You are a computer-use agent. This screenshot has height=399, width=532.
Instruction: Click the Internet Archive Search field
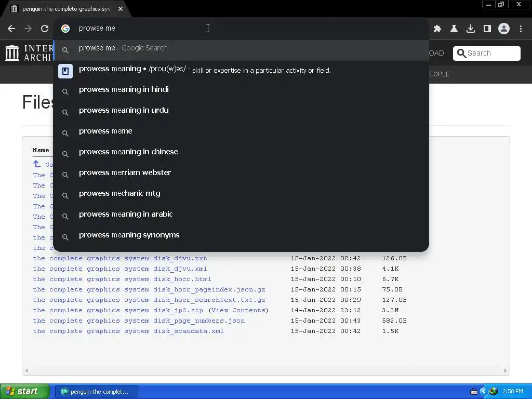(486, 54)
